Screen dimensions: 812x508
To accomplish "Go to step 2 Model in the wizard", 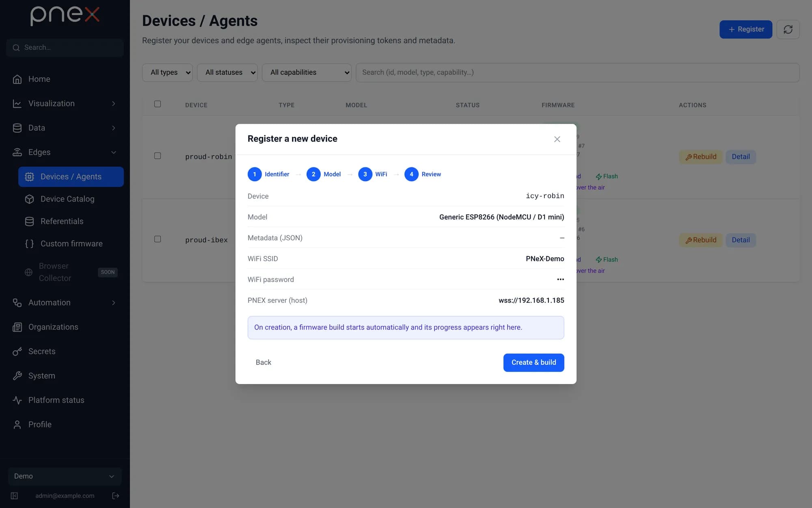I will tap(324, 174).
